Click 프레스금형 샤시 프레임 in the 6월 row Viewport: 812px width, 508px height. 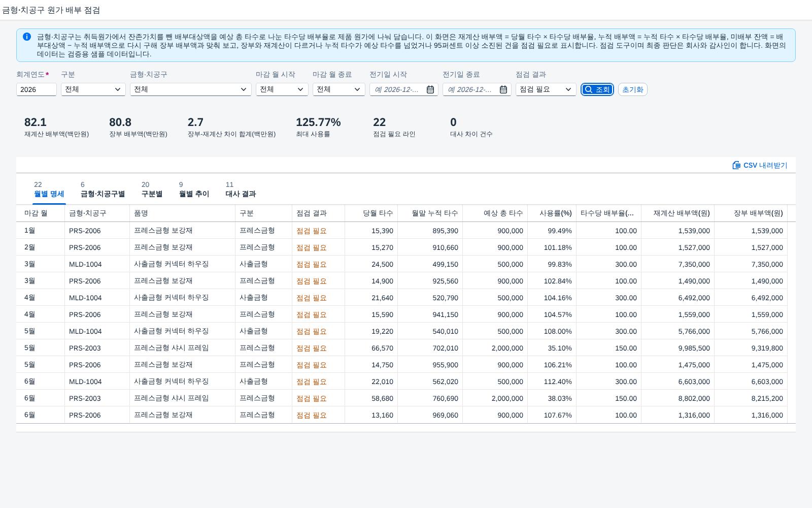(x=171, y=398)
